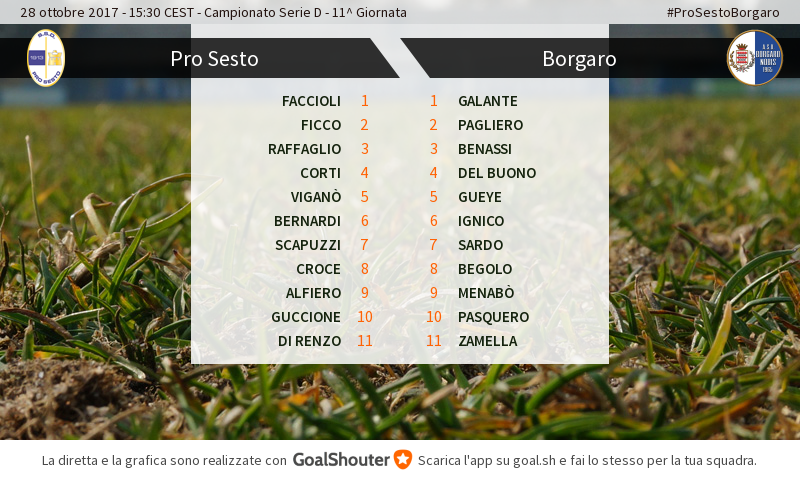Click the GoalShouter star icon
Image resolution: width=800 pixels, height=480 pixels.
pos(403,460)
